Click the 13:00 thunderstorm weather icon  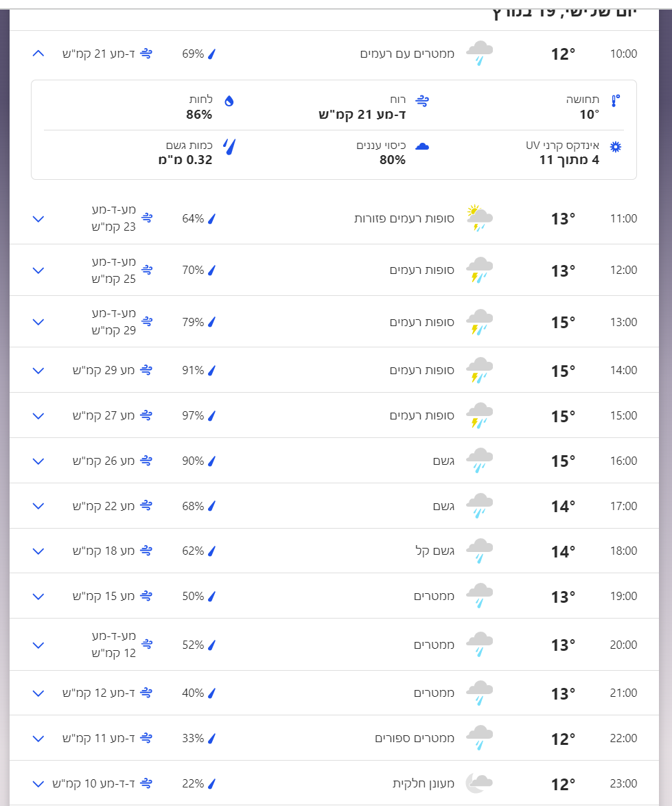479,322
